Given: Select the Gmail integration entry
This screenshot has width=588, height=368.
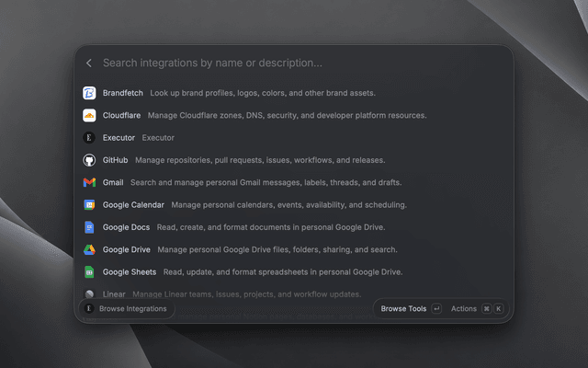Looking at the screenshot, I should pyautogui.click(x=294, y=182).
